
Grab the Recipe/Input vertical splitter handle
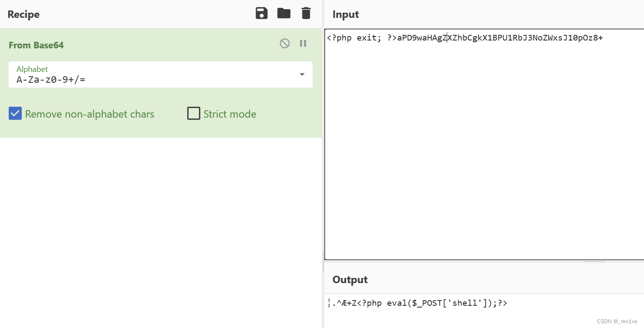(x=323, y=261)
